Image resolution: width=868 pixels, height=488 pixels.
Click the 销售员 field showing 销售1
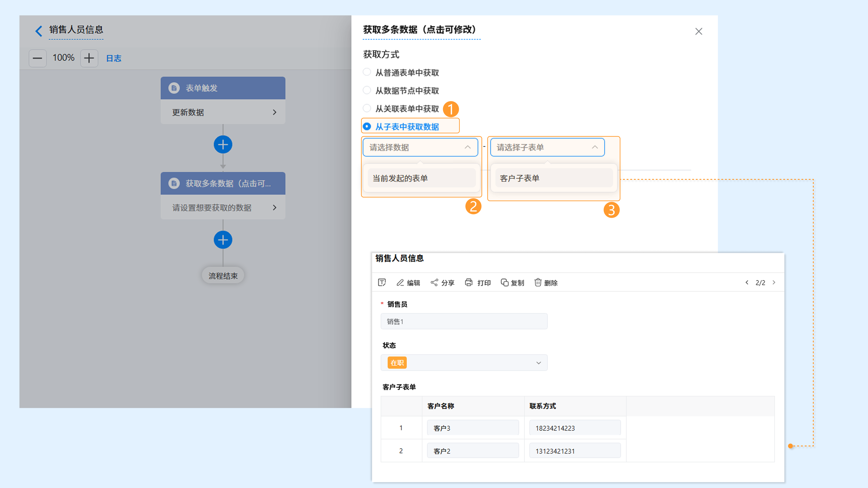[x=464, y=321]
